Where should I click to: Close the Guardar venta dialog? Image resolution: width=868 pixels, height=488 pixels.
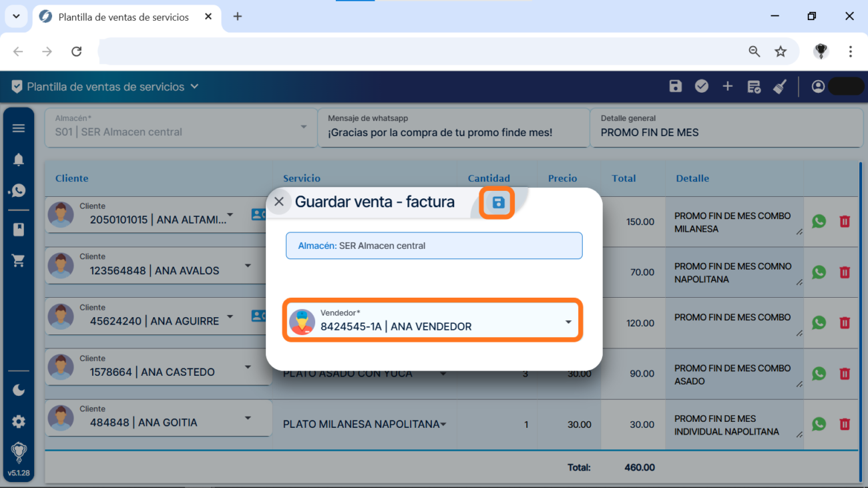click(279, 202)
